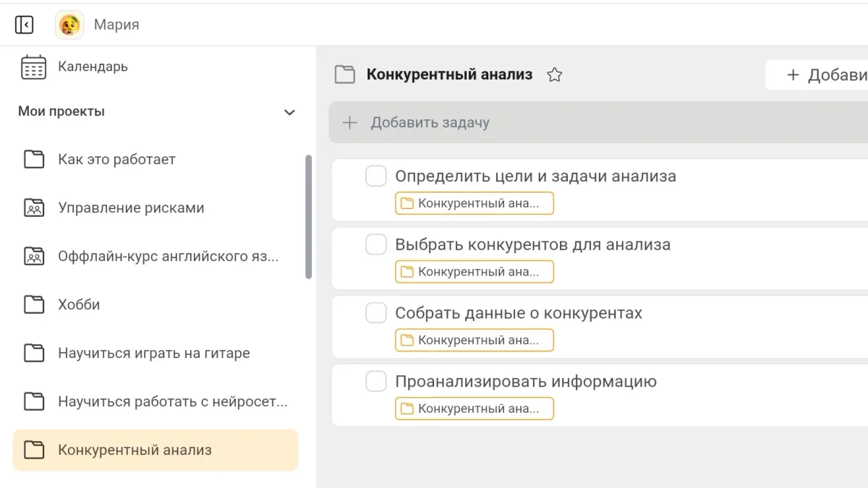Select Конкурентный анализ in the sidebar
This screenshot has width=868, height=488.
[x=135, y=450]
